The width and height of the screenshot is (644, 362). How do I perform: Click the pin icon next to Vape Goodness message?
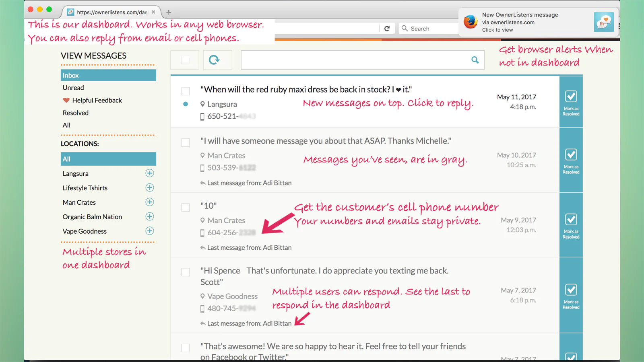coord(202,296)
